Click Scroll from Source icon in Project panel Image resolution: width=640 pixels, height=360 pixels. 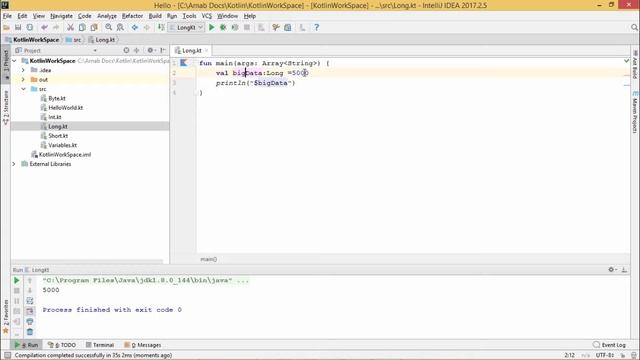pyautogui.click(x=126, y=50)
